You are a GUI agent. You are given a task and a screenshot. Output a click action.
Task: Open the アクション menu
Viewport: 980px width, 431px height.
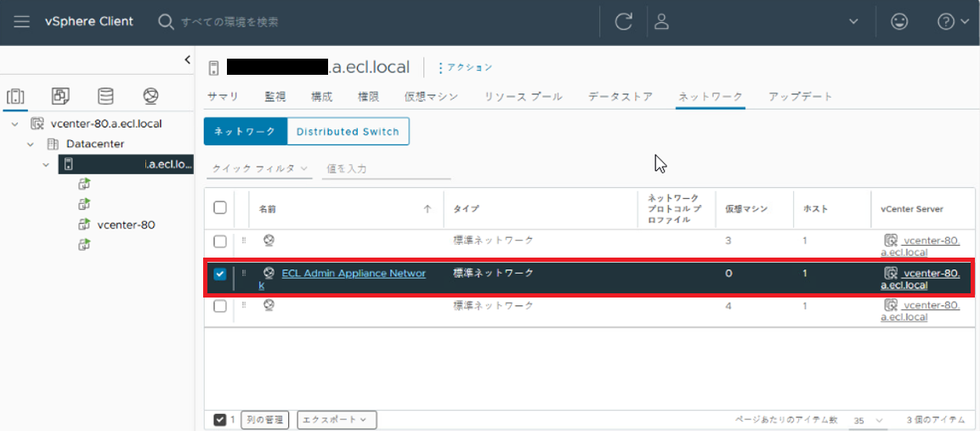465,67
